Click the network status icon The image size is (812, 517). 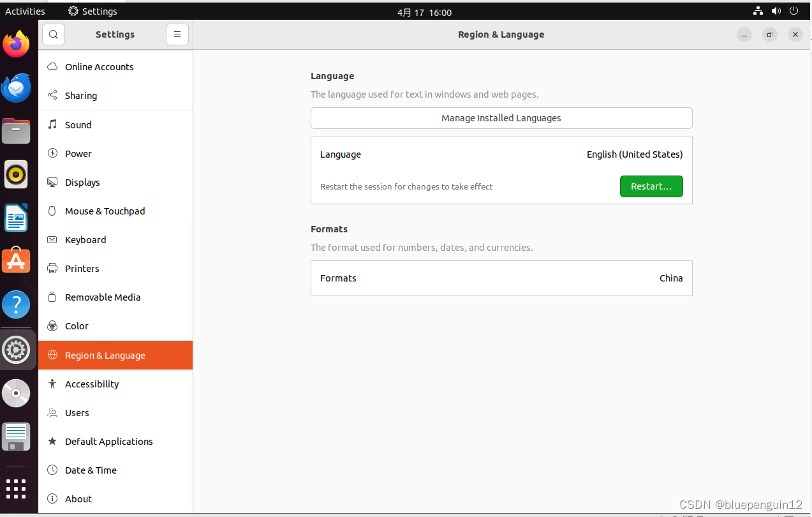tap(758, 11)
